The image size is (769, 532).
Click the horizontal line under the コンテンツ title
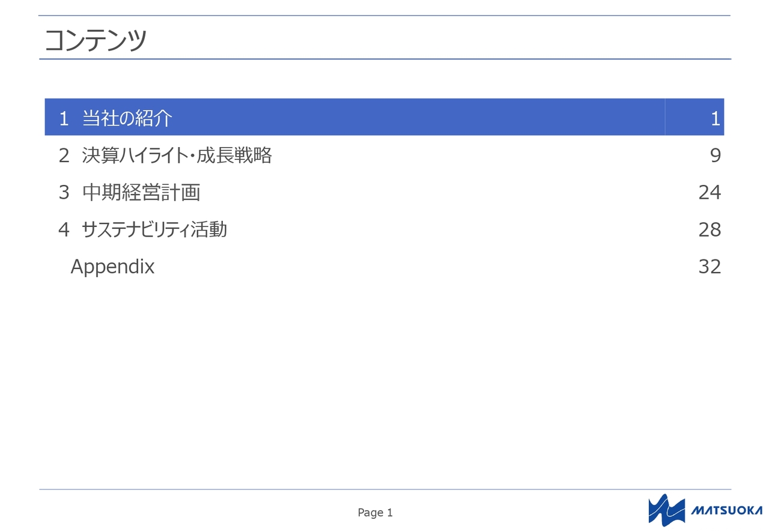384,59
